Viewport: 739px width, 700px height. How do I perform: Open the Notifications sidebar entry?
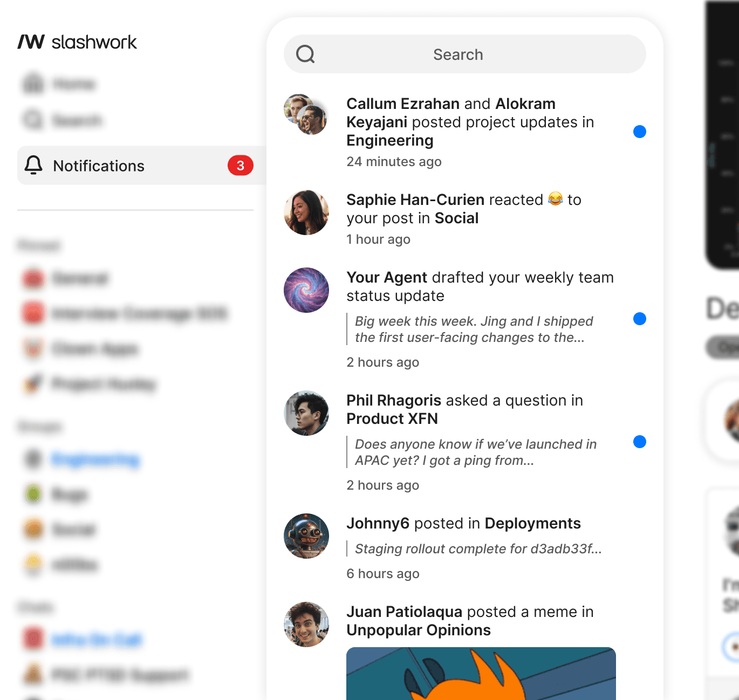(x=98, y=166)
